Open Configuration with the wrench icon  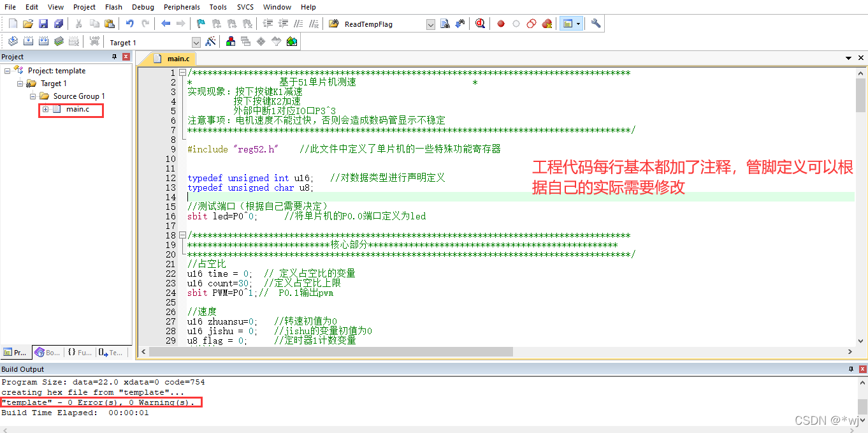click(x=596, y=24)
